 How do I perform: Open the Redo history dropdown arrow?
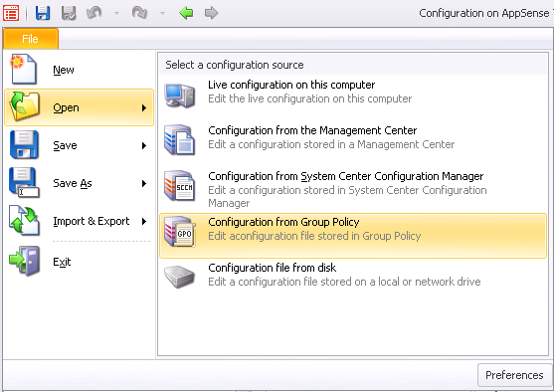(x=162, y=14)
